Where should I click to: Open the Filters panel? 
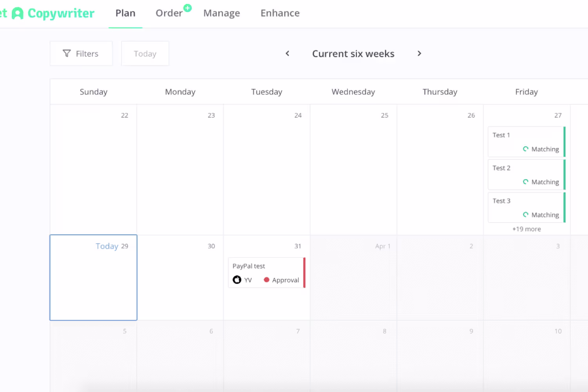tap(81, 54)
